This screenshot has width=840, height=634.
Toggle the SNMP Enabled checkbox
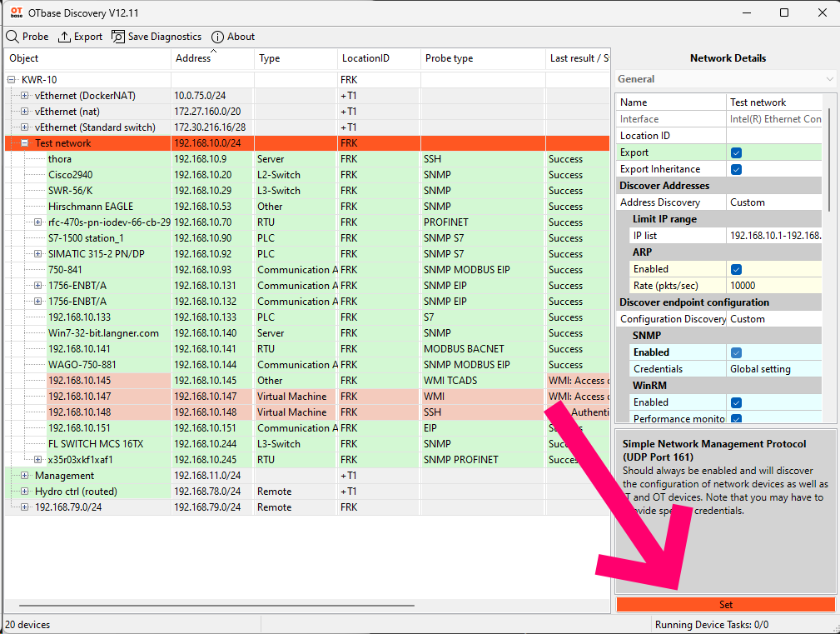736,352
